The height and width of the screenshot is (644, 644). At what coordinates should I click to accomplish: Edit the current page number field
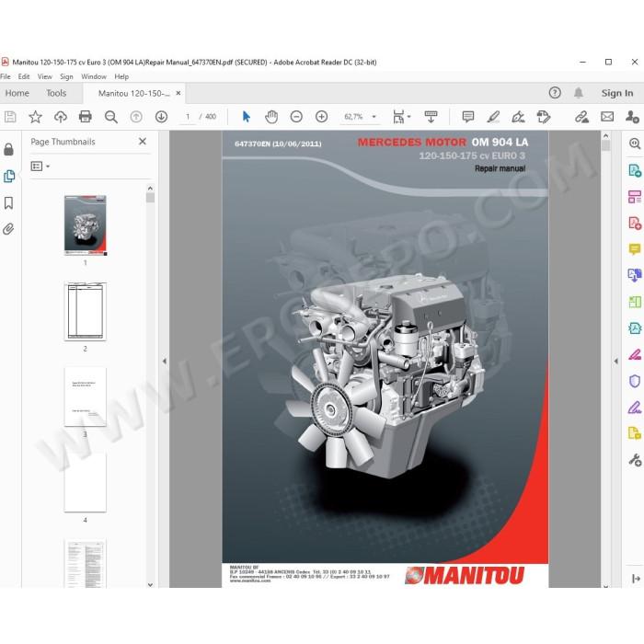click(x=188, y=117)
